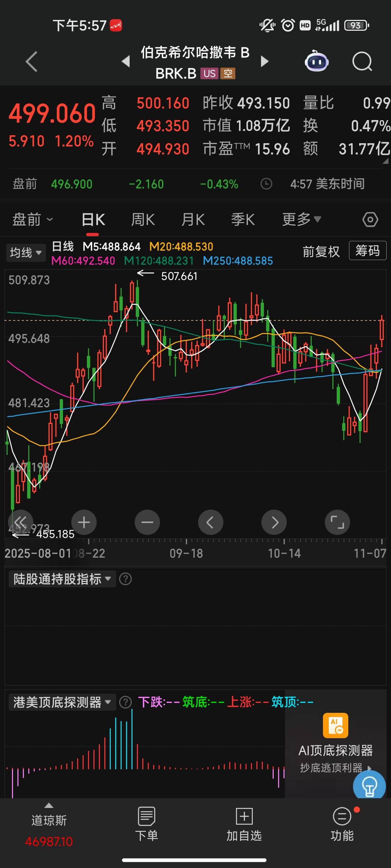
Task: Tap 筑顶 legend in detector panel
Action: (292, 702)
